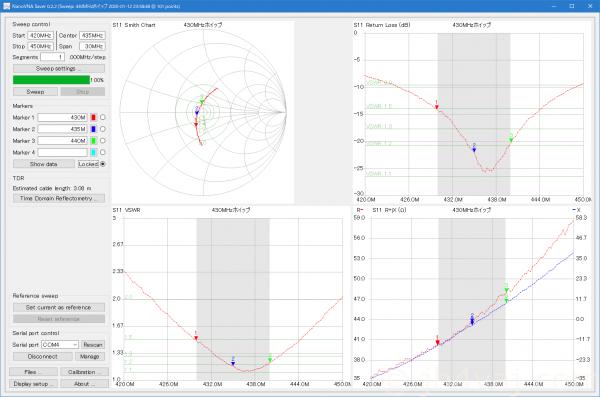
Task: Click the Sweep settings button
Action: 59,69
